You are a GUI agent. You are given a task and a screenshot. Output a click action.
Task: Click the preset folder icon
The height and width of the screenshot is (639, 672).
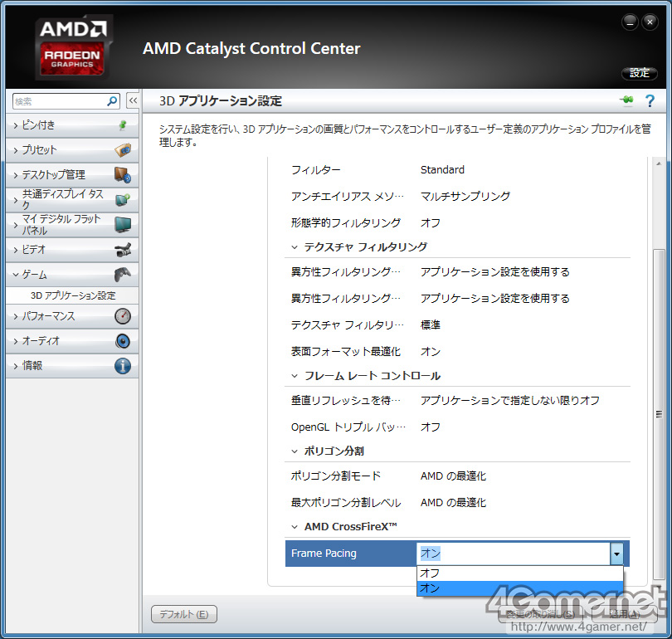click(123, 150)
